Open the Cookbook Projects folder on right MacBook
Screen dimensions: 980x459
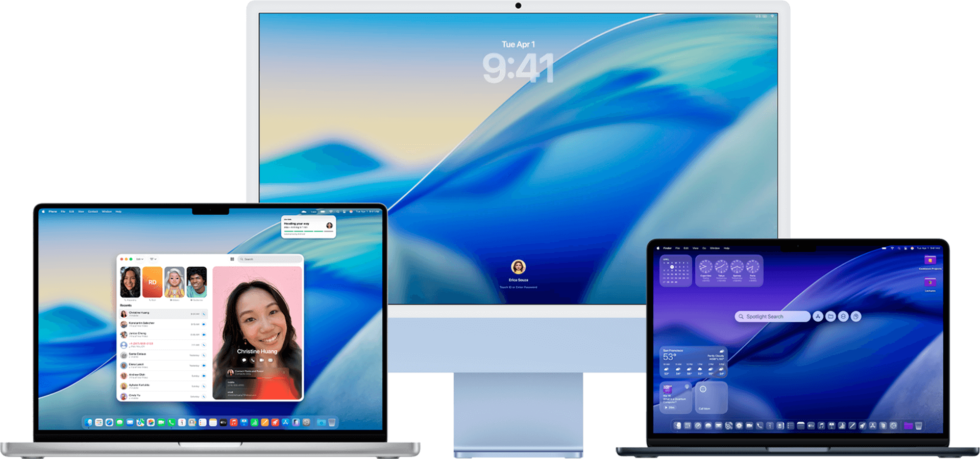930,263
